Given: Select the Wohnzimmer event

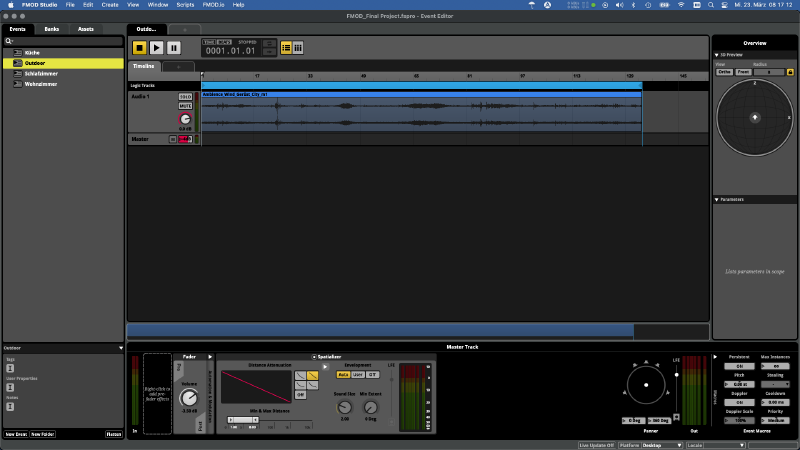Looking at the screenshot, I should click(x=63, y=84).
